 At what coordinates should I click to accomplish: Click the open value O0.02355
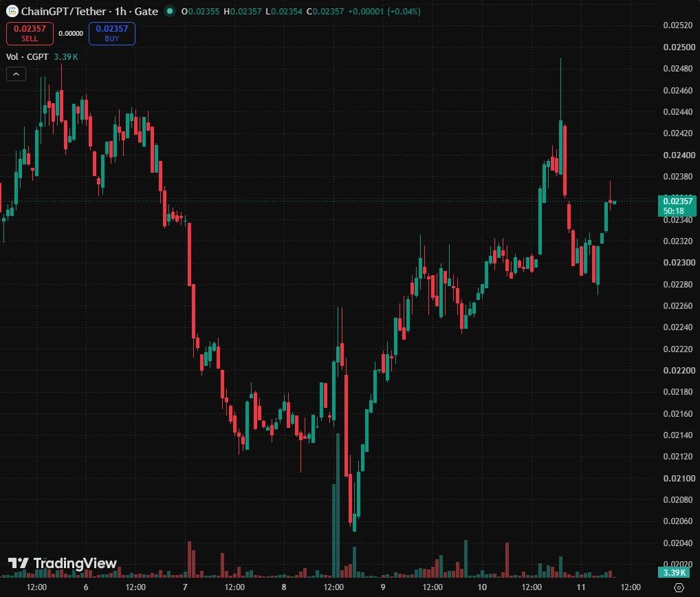[x=201, y=12]
